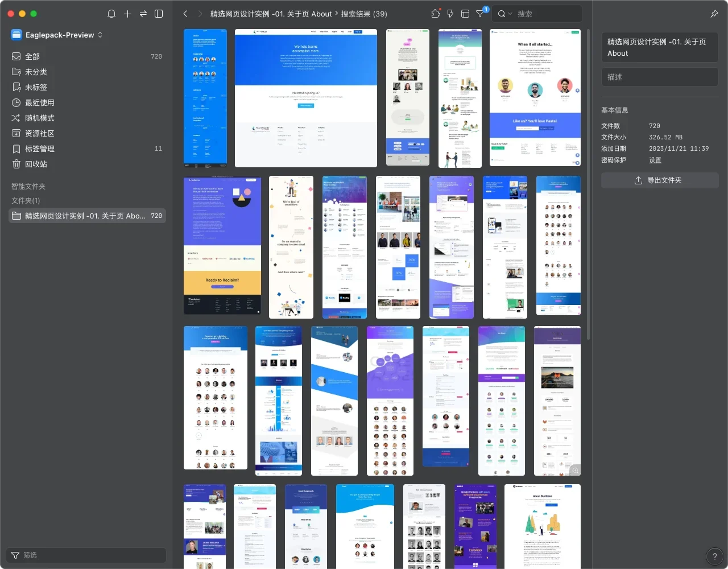Pin the inspector panel

click(x=714, y=14)
